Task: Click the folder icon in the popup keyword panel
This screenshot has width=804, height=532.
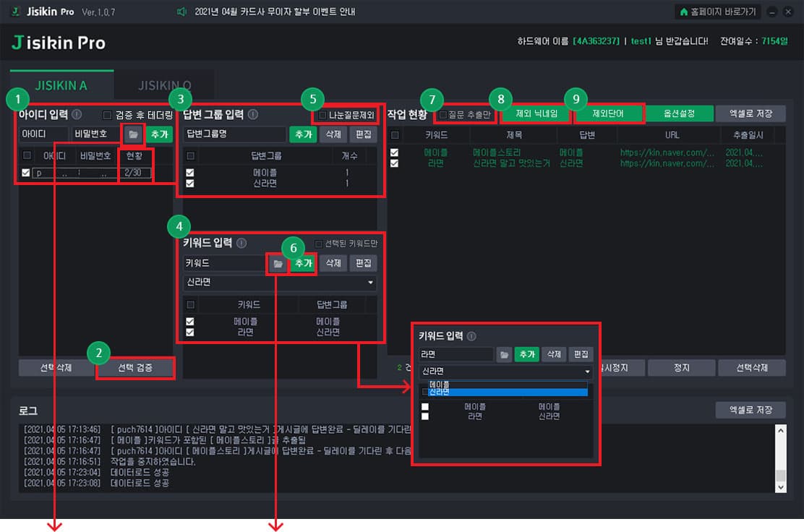Action: 504,354
